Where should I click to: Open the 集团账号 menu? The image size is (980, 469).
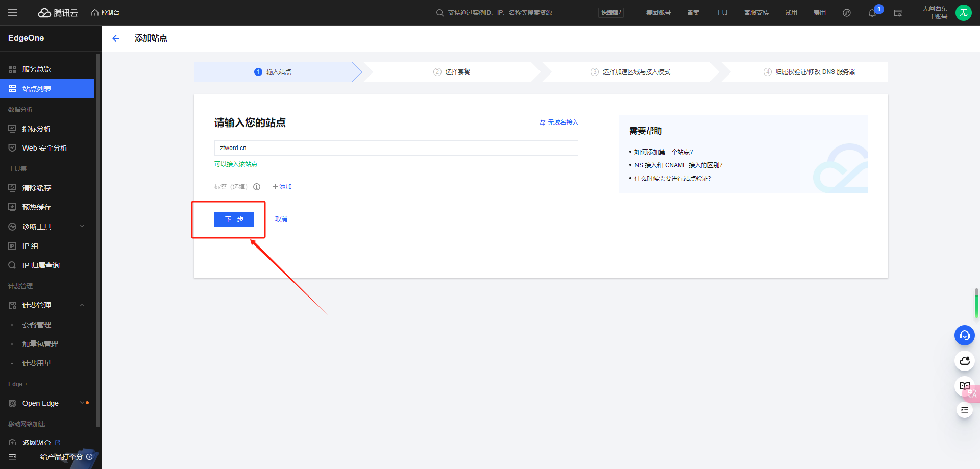658,13
